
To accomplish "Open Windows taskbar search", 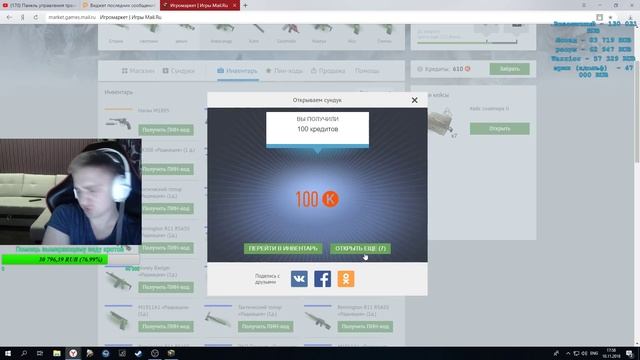I will 24,353.
